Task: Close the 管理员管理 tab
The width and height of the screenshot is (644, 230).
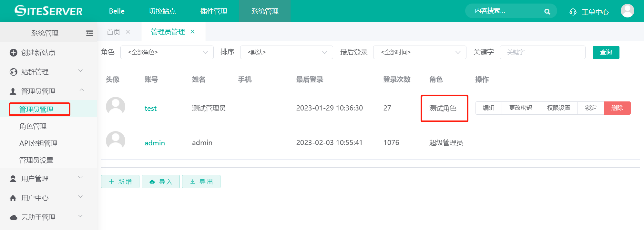Action: [x=193, y=32]
